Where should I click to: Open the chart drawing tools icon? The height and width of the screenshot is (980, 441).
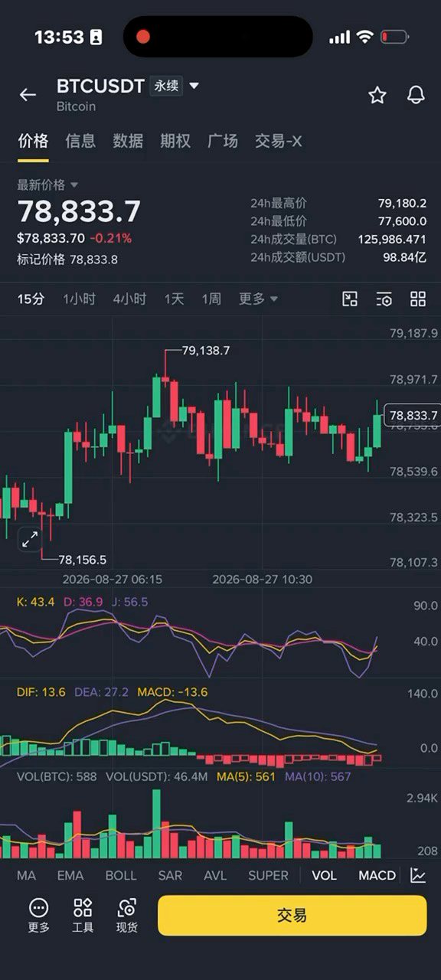(x=350, y=299)
